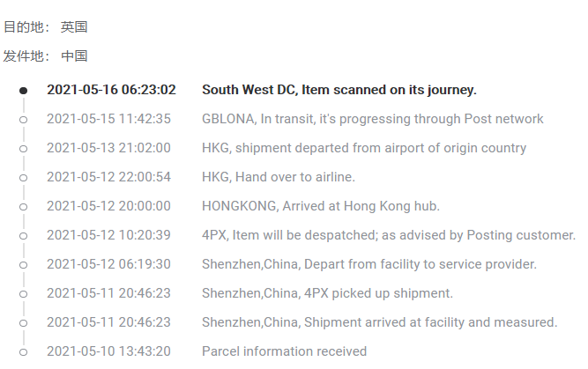Click the destination value 英国
This screenshot has height=369, width=588.
(x=74, y=27)
